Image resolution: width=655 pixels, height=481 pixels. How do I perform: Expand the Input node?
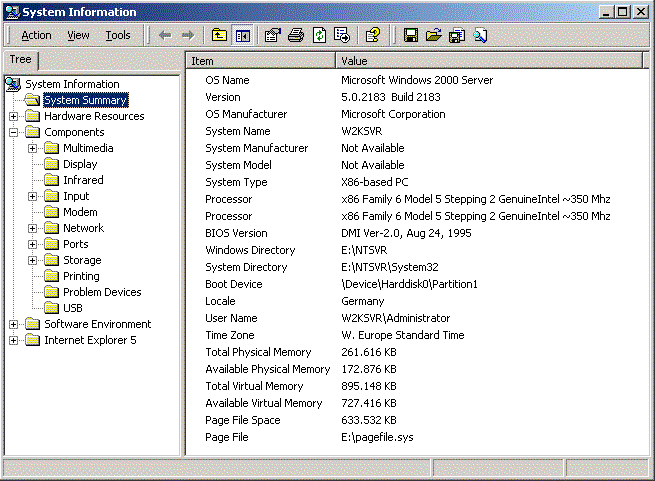[33, 196]
